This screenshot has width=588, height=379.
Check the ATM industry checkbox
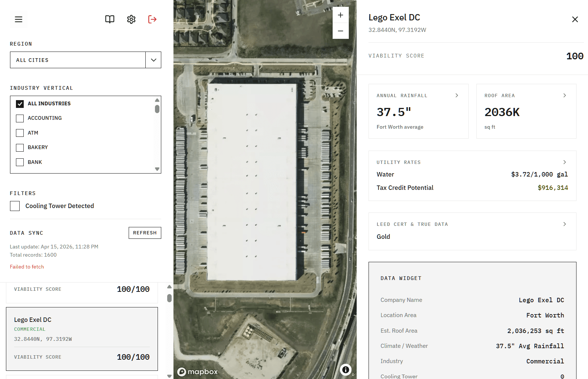coord(20,133)
